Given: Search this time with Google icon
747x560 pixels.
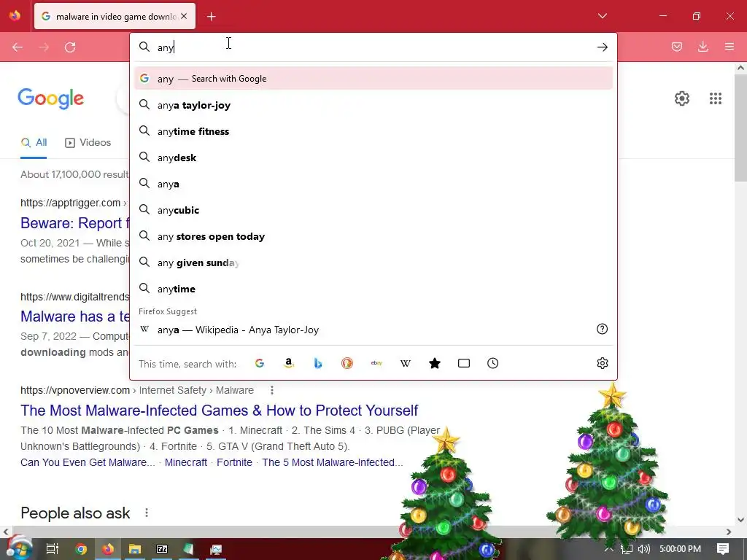Looking at the screenshot, I should pyautogui.click(x=260, y=363).
